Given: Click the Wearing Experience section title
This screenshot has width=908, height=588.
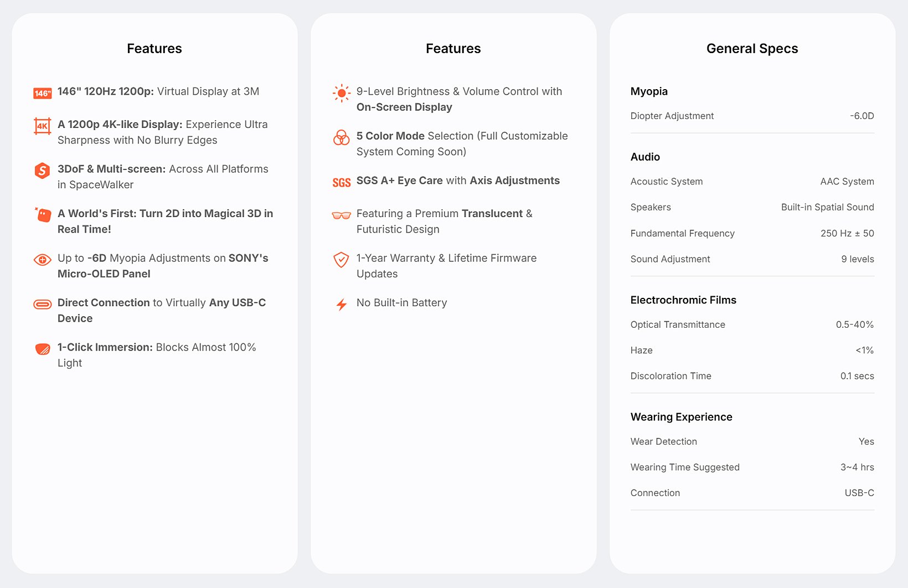Looking at the screenshot, I should click(x=681, y=417).
